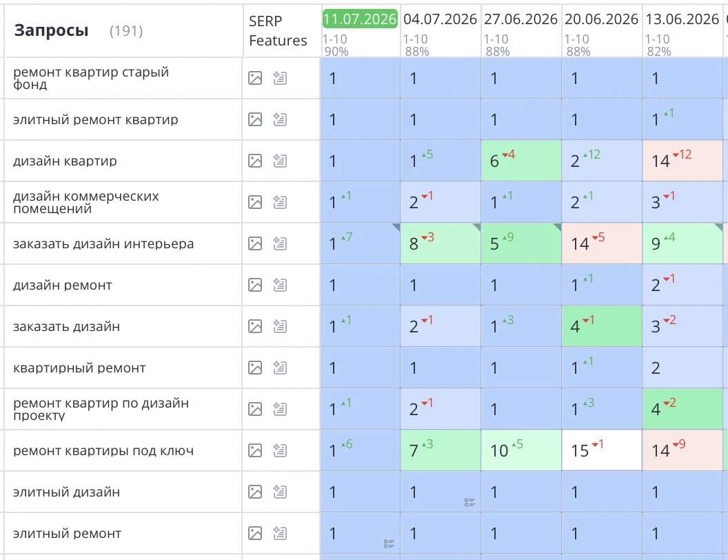The width and height of the screenshot is (728, 560).
Task: Open the 'заказать дизайн' query
Action: pyautogui.click(x=66, y=327)
